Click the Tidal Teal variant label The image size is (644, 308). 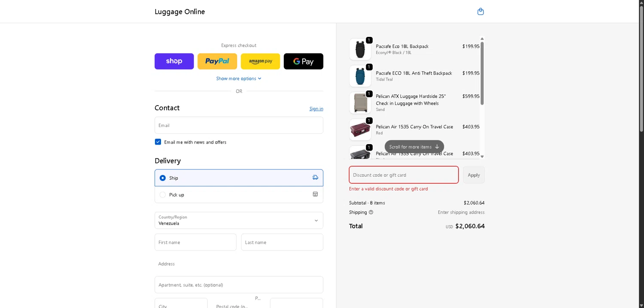384,79
